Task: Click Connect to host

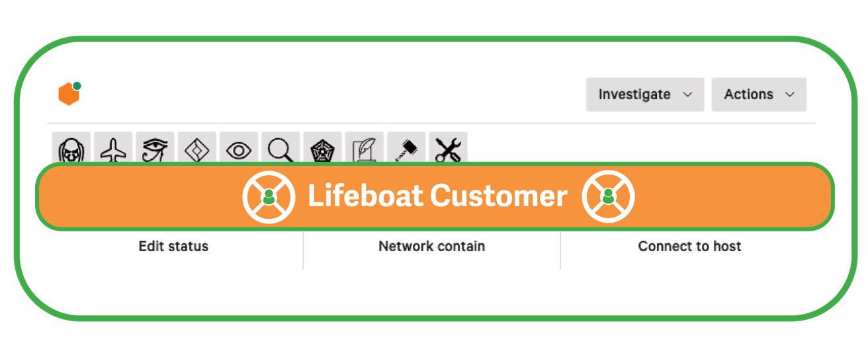Action: click(x=689, y=247)
